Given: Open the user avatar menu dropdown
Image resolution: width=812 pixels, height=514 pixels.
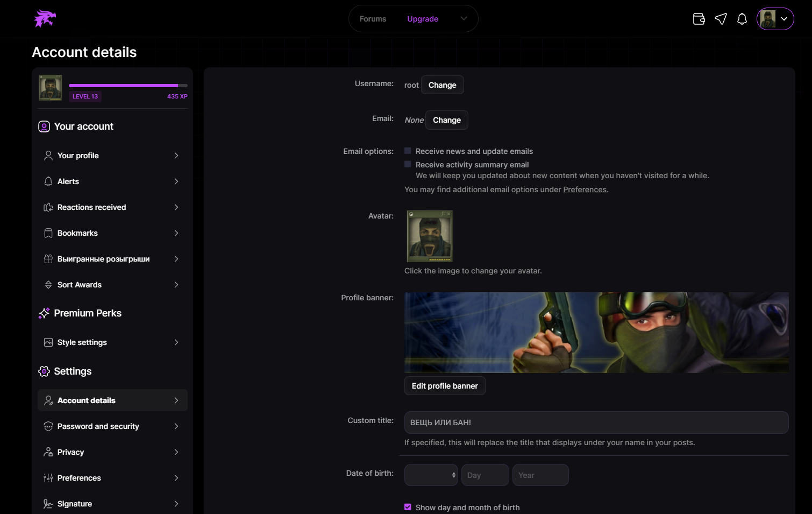Looking at the screenshot, I should pyautogui.click(x=775, y=19).
